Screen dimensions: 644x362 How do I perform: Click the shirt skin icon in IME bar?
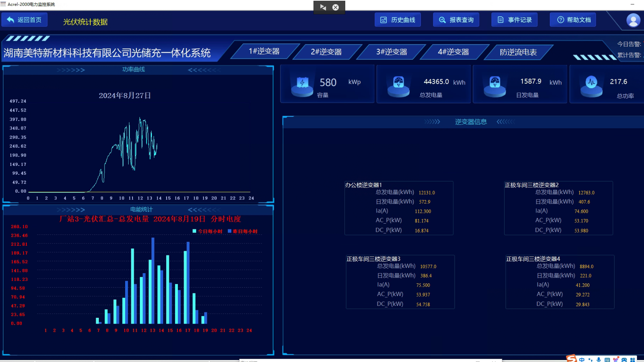616,360
